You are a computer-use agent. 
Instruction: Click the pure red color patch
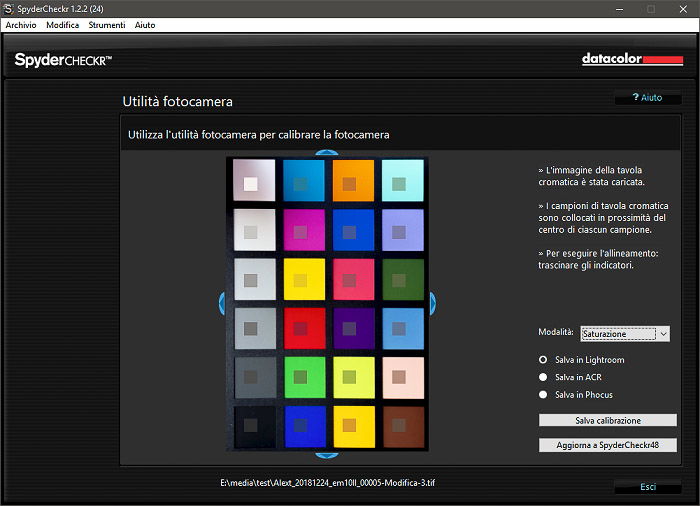[x=304, y=328]
